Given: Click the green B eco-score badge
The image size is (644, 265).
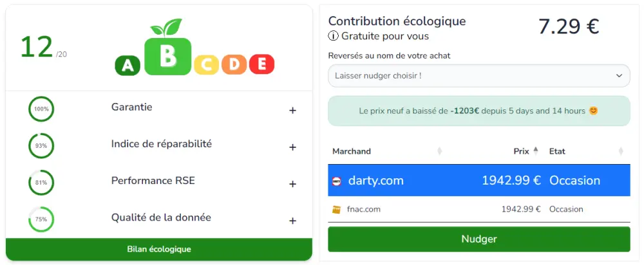Looking at the screenshot, I should coord(167,55).
